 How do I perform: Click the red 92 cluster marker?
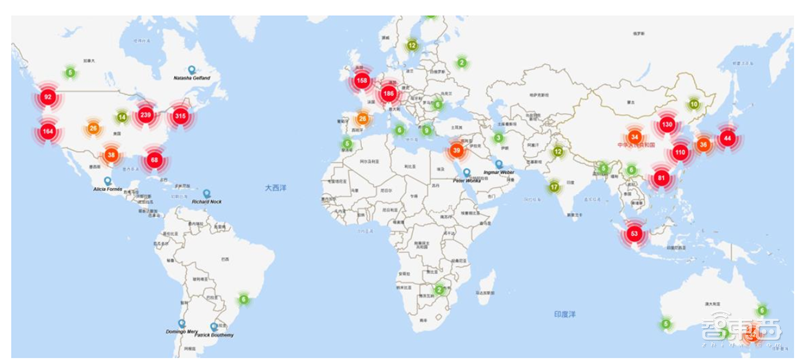coord(48,96)
